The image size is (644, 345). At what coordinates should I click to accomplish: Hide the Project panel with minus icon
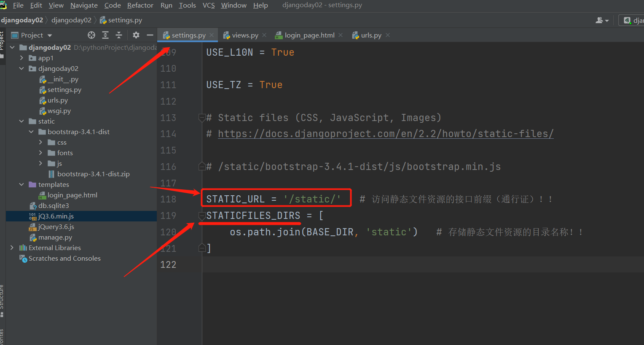150,35
